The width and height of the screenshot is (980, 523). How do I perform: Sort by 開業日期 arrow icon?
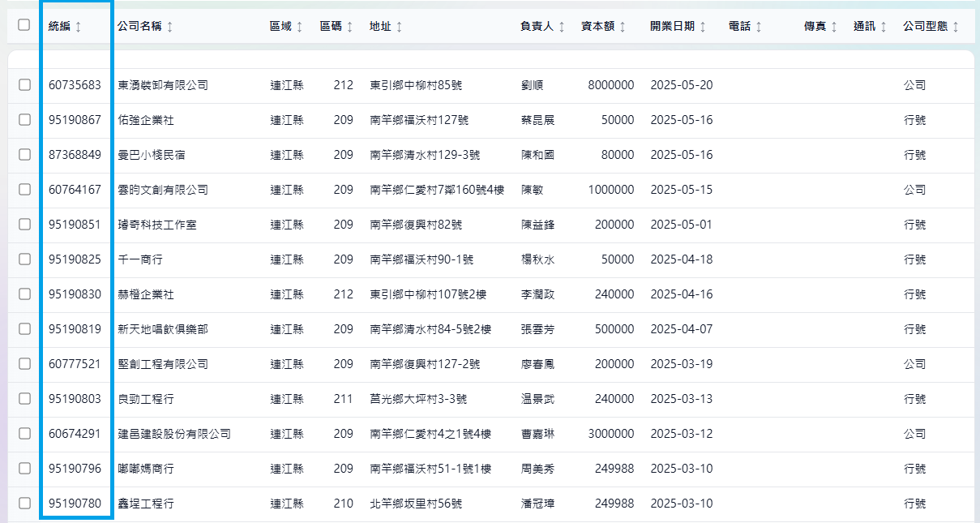pos(703,27)
